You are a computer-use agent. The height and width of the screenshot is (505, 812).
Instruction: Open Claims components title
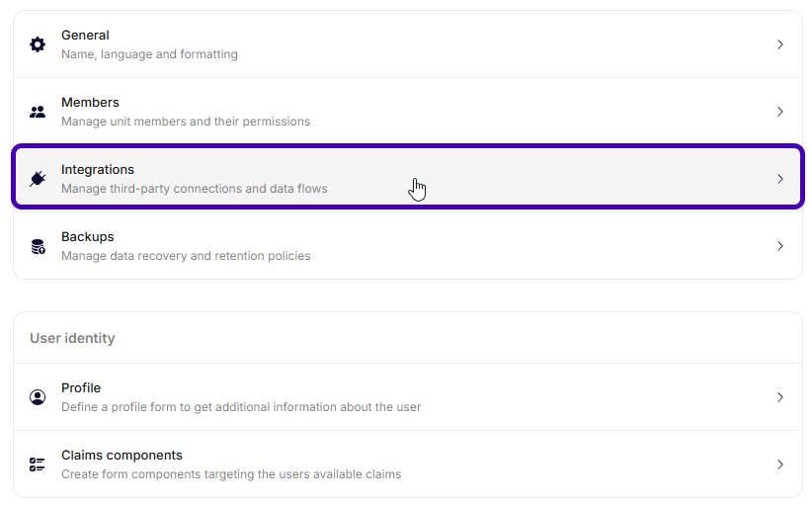(122, 456)
